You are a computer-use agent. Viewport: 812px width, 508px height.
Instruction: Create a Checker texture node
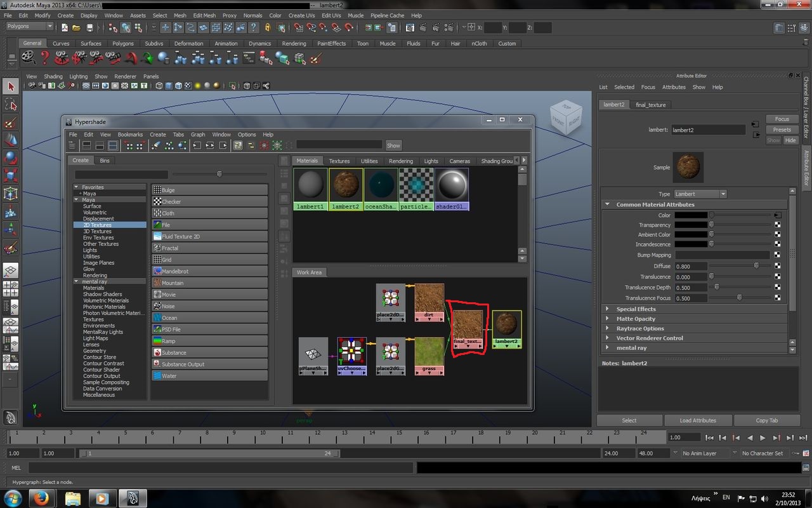(209, 202)
